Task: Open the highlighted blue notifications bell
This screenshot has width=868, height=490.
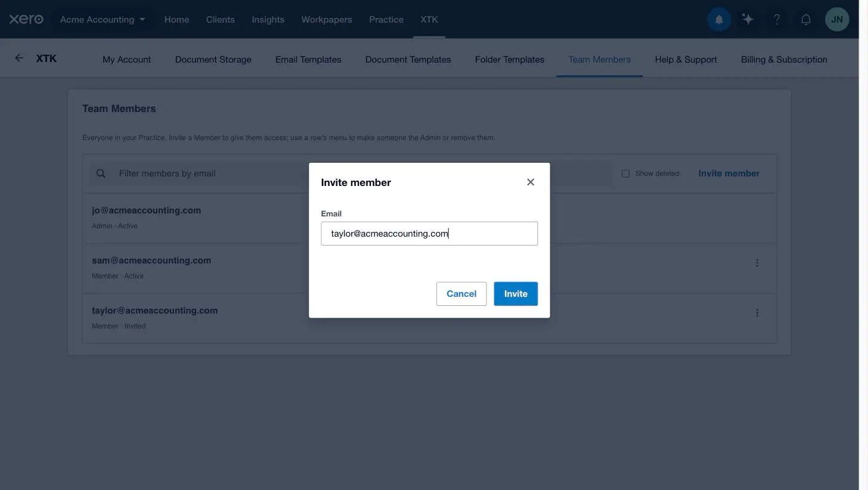Action: point(719,19)
